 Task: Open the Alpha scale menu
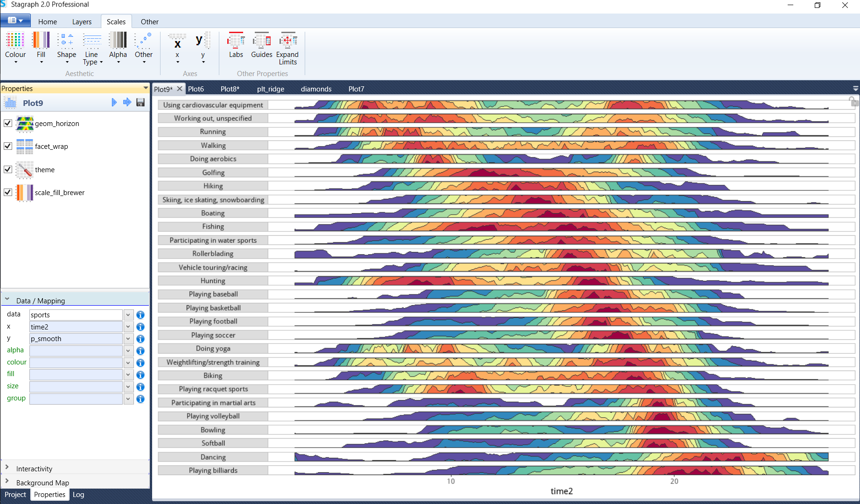[x=118, y=48]
